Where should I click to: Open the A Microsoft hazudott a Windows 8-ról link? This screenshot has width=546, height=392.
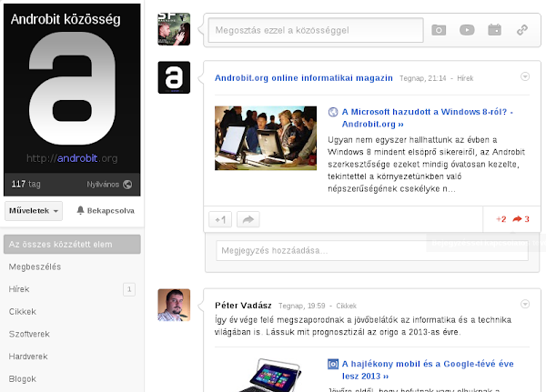click(428, 118)
